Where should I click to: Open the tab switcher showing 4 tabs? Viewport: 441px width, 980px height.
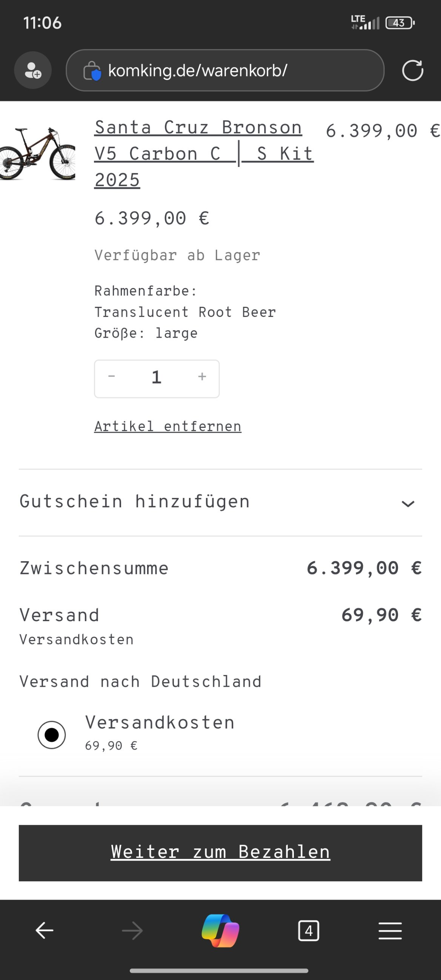(x=309, y=931)
